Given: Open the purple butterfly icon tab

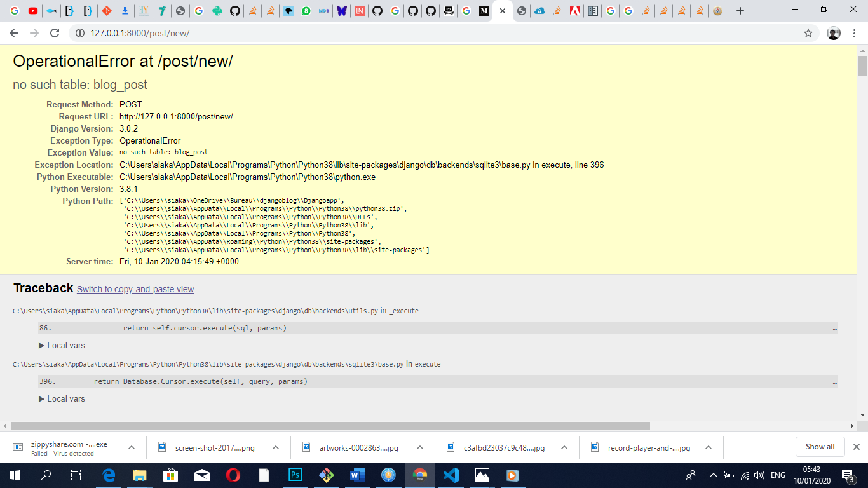Looking at the screenshot, I should click(342, 11).
